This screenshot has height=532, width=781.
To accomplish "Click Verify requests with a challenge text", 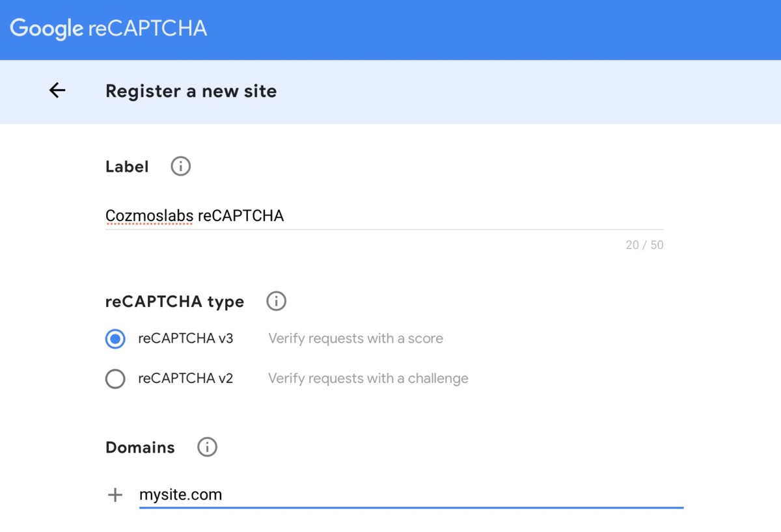I will [x=368, y=379].
